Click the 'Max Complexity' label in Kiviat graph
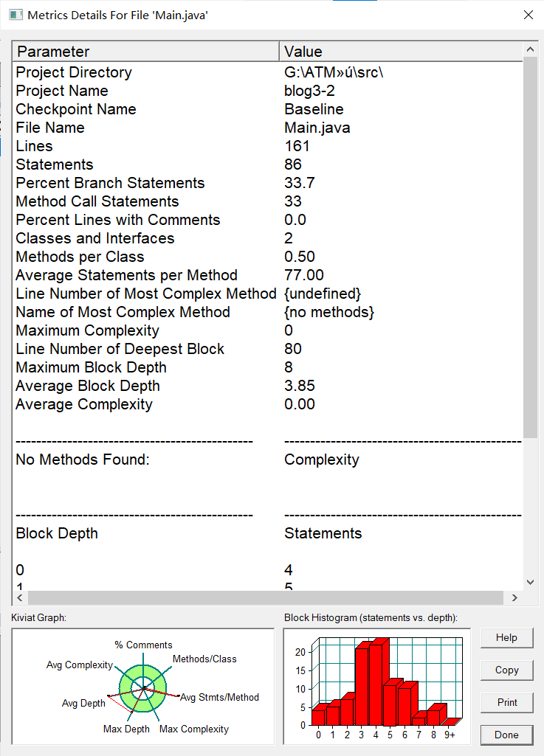The image size is (544, 756). coord(194,729)
